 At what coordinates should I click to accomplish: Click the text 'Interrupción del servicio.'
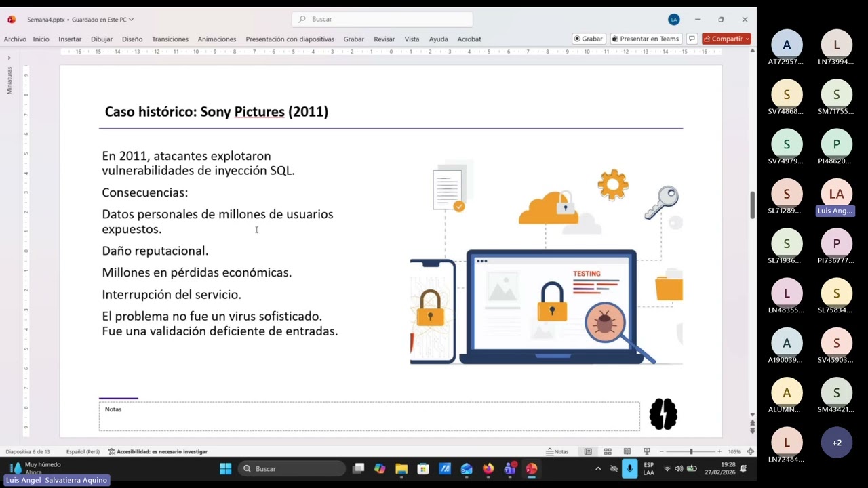point(172,294)
